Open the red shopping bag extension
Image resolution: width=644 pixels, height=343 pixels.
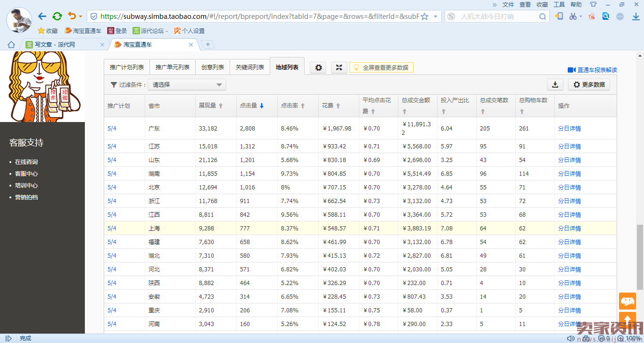click(592, 16)
